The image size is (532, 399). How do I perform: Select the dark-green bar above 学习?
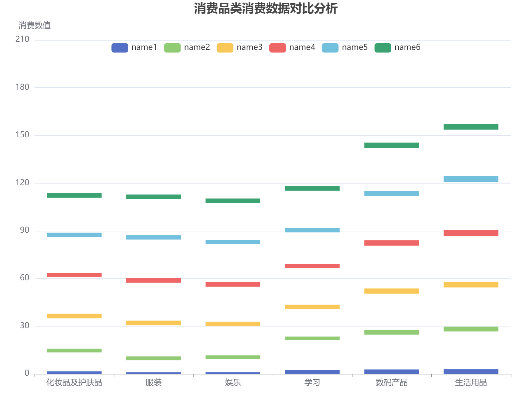[x=313, y=188]
